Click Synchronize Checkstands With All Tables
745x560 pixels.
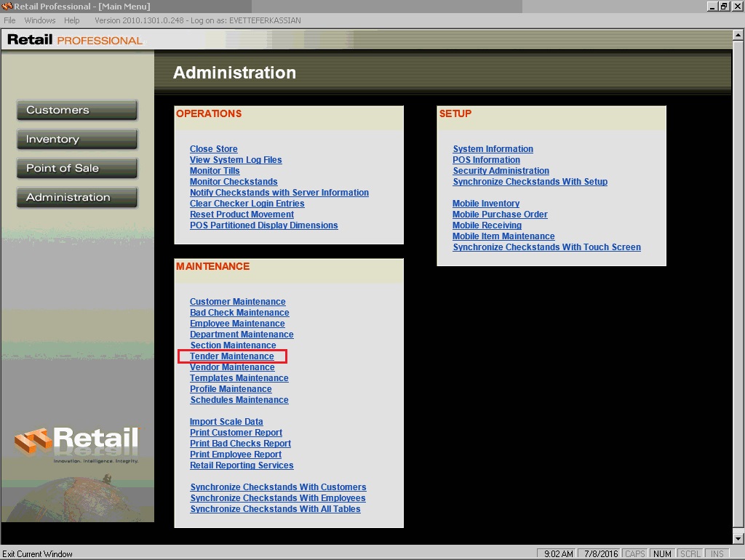coord(275,509)
